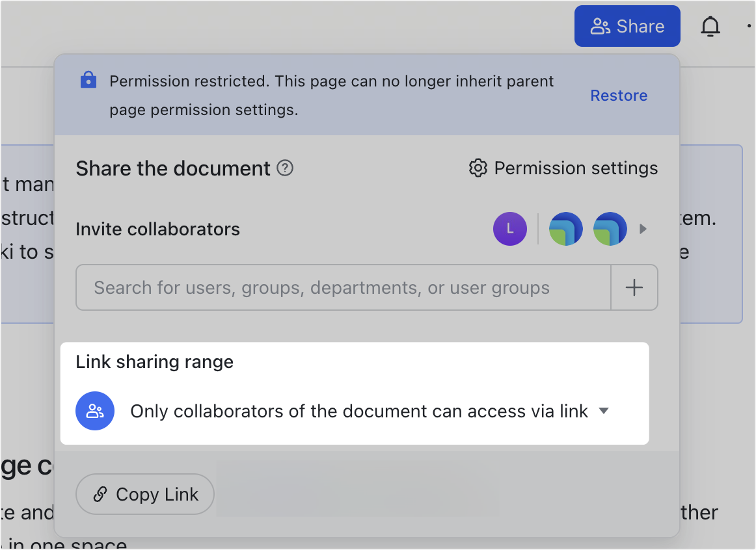756x550 pixels.
Task: Click Restore to inherit parent permissions
Action: tap(619, 95)
